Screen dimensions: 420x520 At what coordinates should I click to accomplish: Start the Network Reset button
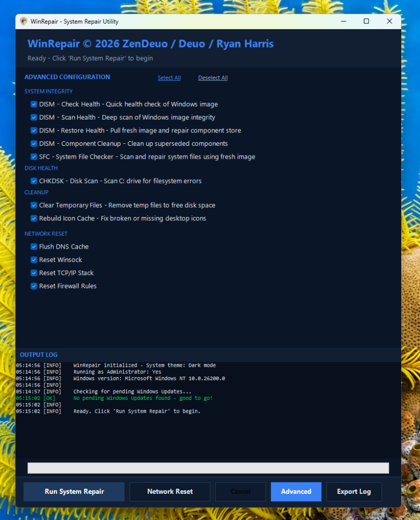[x=170, y=492]
